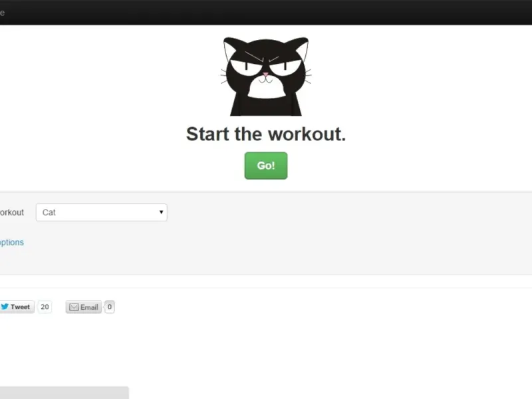Viewport: 532px width, 399px height.
Task: Click the blue Twitter bird icon
Action: click(x=5, y=307)
